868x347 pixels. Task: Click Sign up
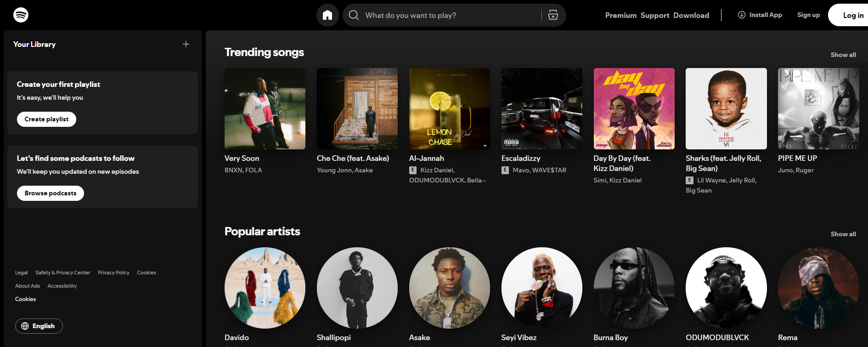(808, 15)
